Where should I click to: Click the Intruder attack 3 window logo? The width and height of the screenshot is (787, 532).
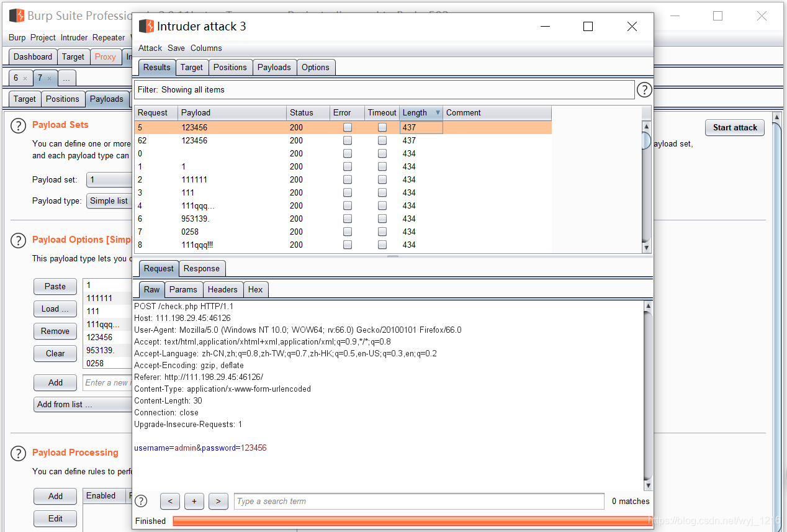pyautogui.click(x=146, y=26)
